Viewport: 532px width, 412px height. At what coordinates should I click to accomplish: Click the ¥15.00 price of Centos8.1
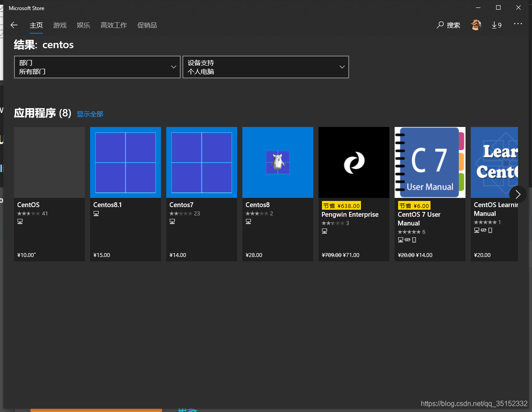(x=101, y=255)
